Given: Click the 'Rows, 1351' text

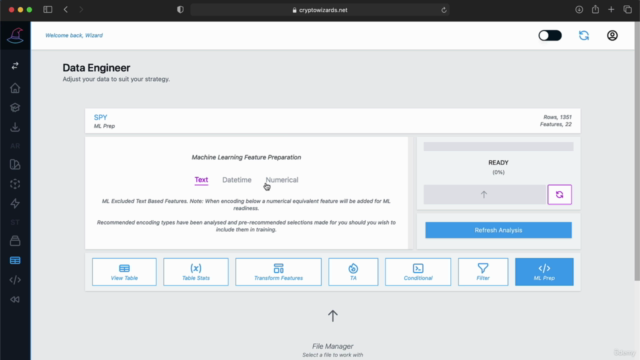Looking at the screenshot, I should tap(557, 117).
